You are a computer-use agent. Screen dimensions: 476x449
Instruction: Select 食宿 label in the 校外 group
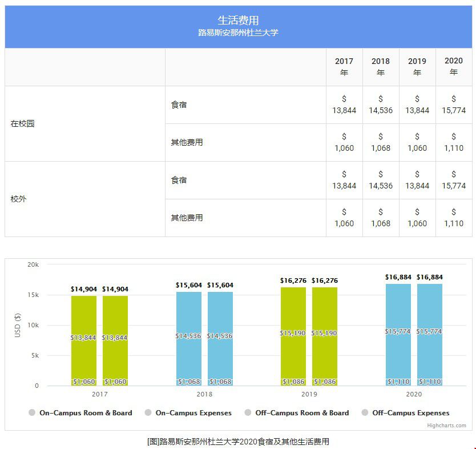179,180
